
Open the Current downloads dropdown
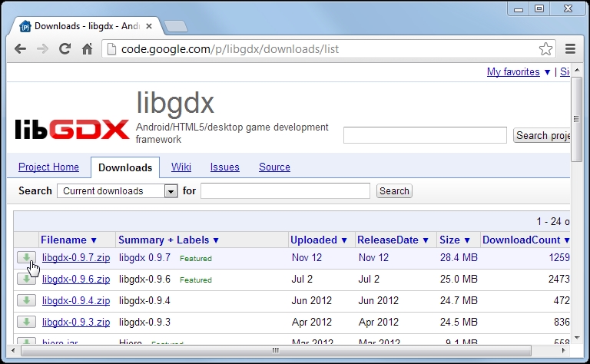tap(117, 191)
